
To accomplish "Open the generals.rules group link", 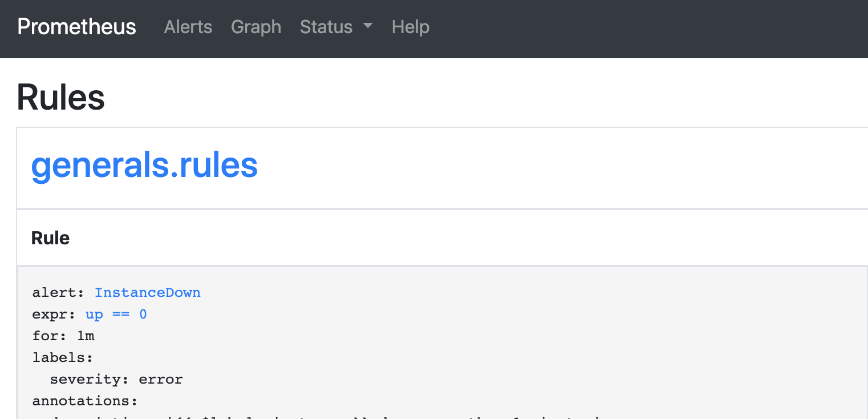I will coord(144,166).
